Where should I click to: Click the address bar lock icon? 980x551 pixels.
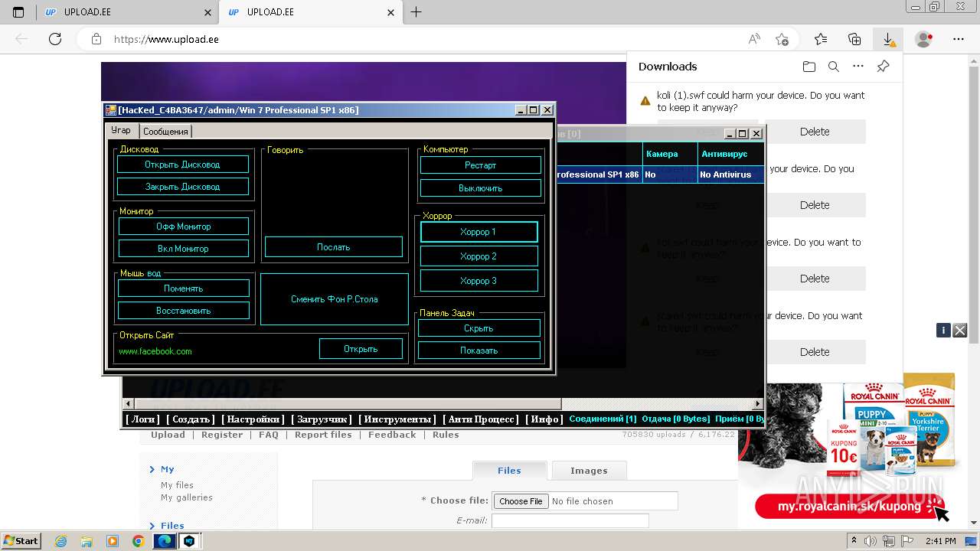(x=96, y=39)
